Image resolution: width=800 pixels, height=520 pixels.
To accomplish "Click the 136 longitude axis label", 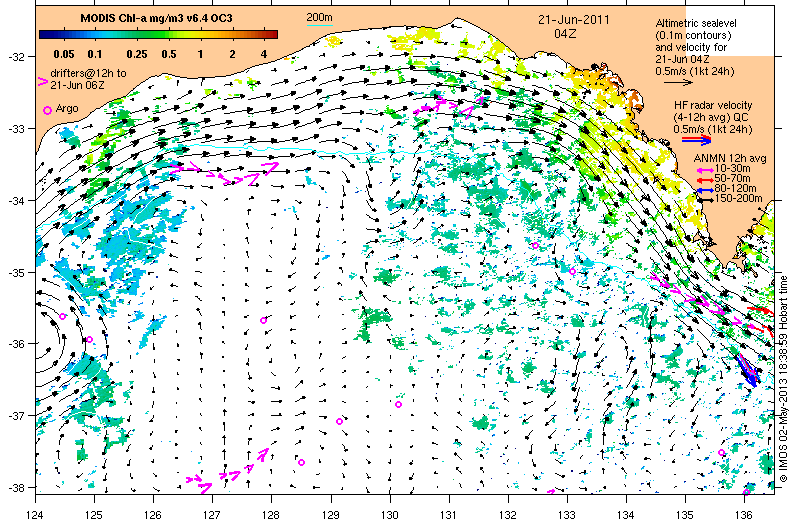I will point(744,514).
